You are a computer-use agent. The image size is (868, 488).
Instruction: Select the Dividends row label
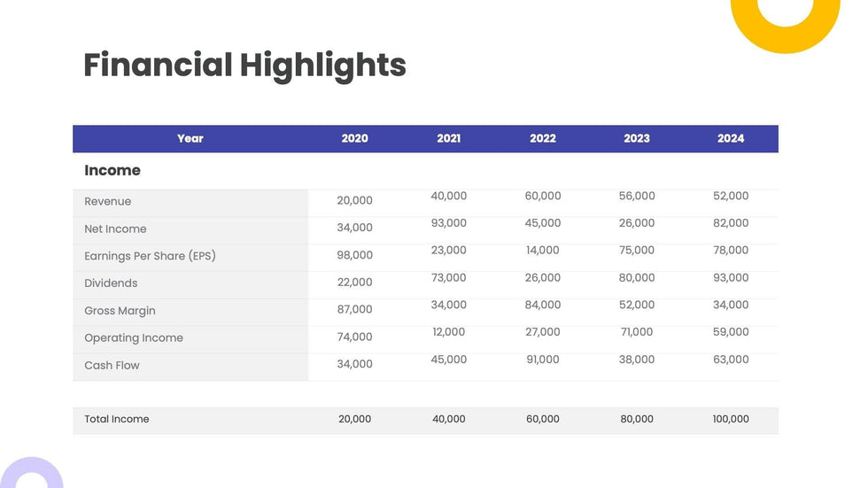coord(111,283)
